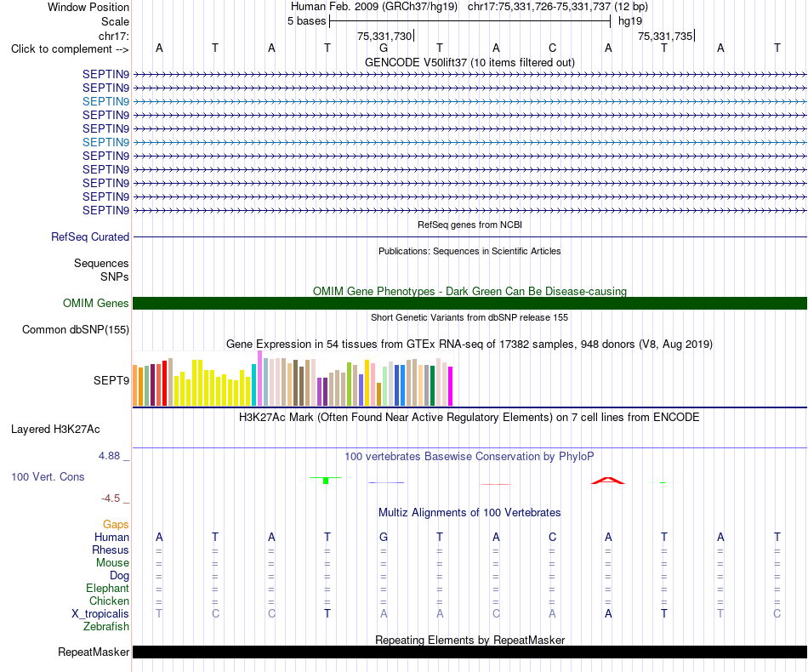Open the H3K27Ac Mark track title
The height and width of the screenshot is (672, 808).
pyautogui.click(x=469, y=418)
